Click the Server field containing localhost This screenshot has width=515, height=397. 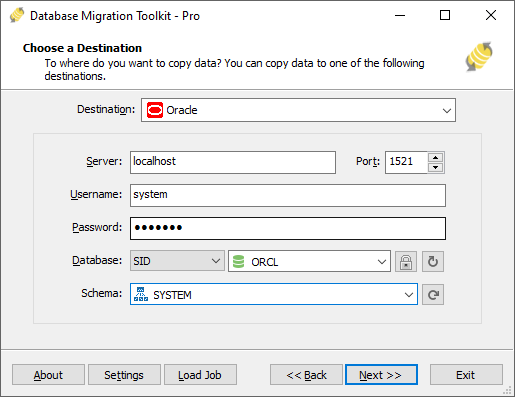point(233,162)
